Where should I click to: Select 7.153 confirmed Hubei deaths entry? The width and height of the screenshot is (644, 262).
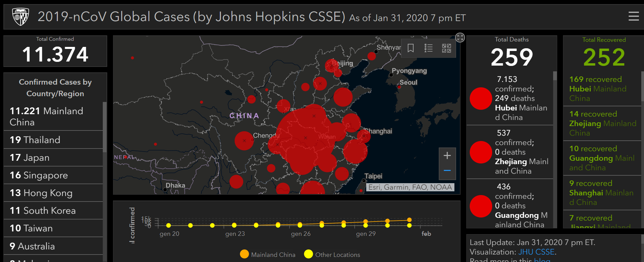pyautogui.click(x=510, y=98)
